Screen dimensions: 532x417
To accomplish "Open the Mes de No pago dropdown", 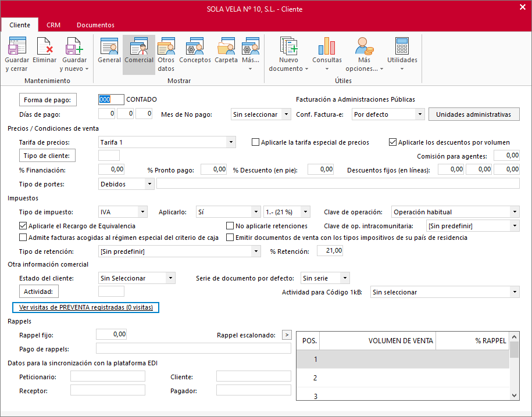I will click(287, 114).
